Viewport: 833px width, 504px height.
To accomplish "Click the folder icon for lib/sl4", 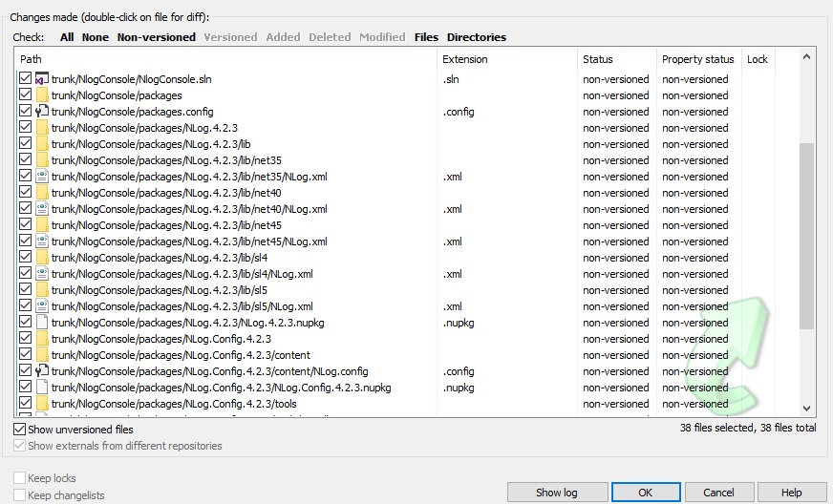I will (42, 258).
